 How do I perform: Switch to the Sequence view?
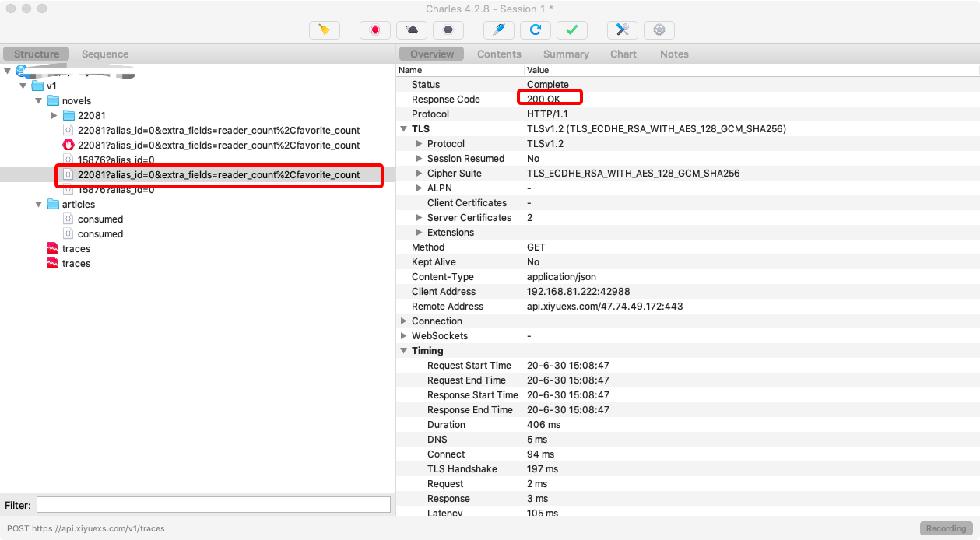point(105,54)
